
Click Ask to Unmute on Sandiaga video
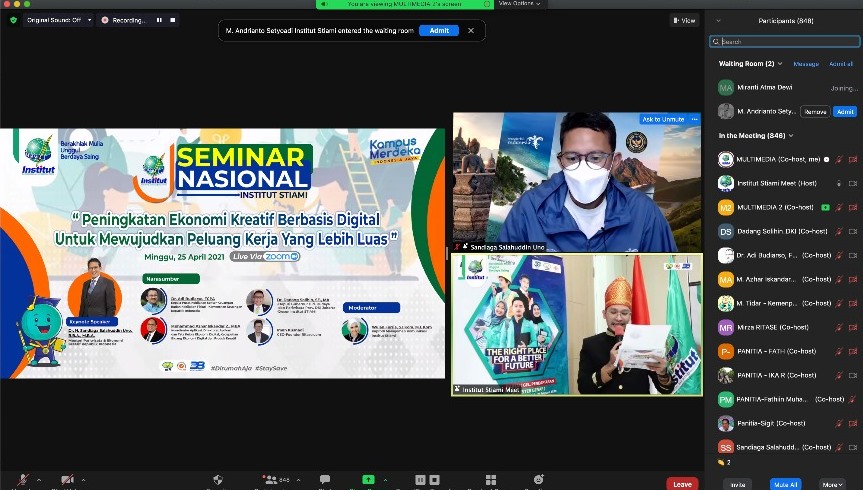[x=663, y=119]
